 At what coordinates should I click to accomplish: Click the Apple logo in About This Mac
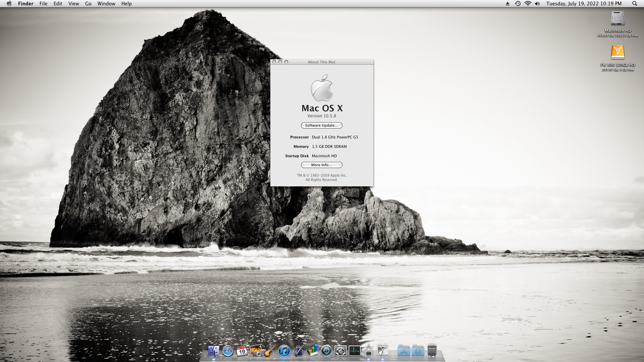(322, 88)
